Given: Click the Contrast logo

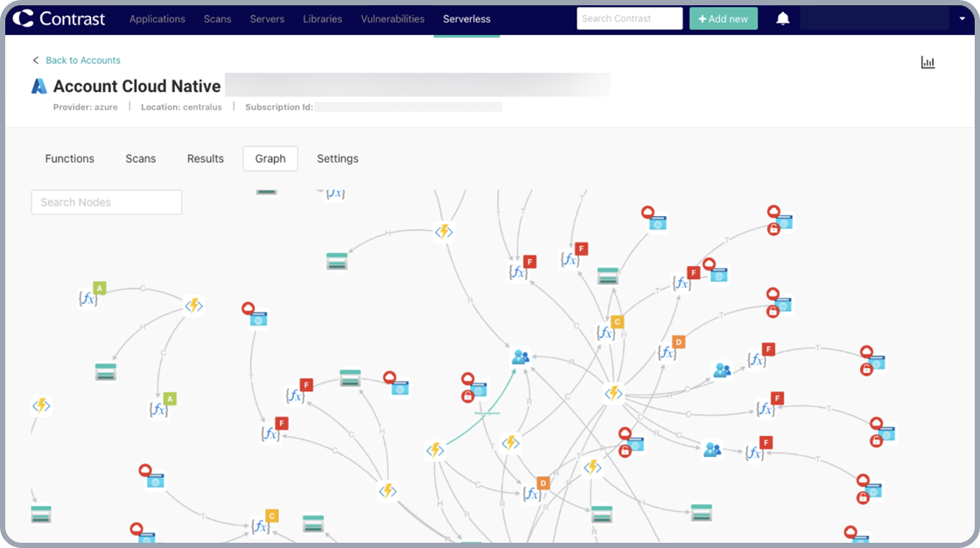Looking at the screenshot, I should click(59, 18).
